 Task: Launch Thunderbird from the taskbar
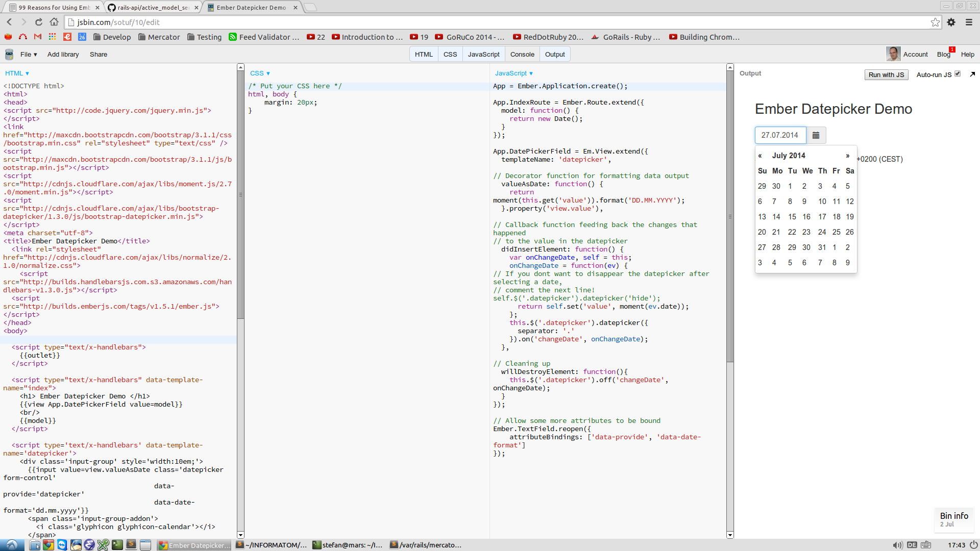76,545
